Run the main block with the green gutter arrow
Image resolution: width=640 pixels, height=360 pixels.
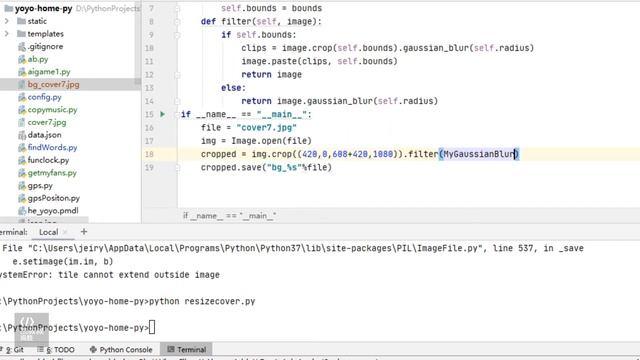162,114
